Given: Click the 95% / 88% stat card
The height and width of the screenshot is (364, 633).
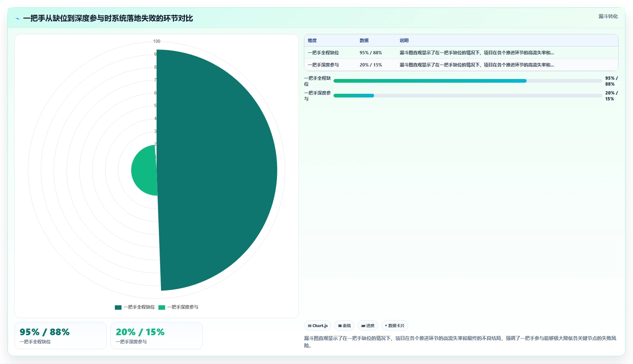Looking at the screenshot, I should coord(61,336).
